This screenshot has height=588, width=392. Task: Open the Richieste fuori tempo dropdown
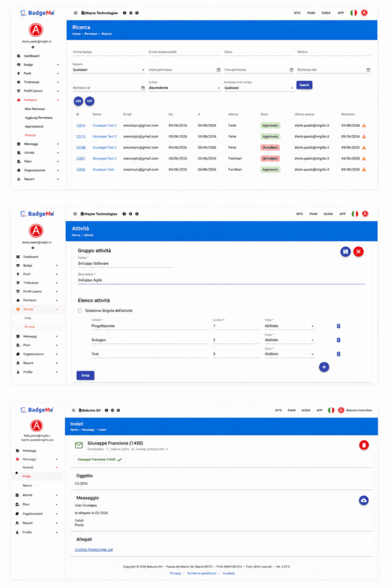(x=259, y=88)
